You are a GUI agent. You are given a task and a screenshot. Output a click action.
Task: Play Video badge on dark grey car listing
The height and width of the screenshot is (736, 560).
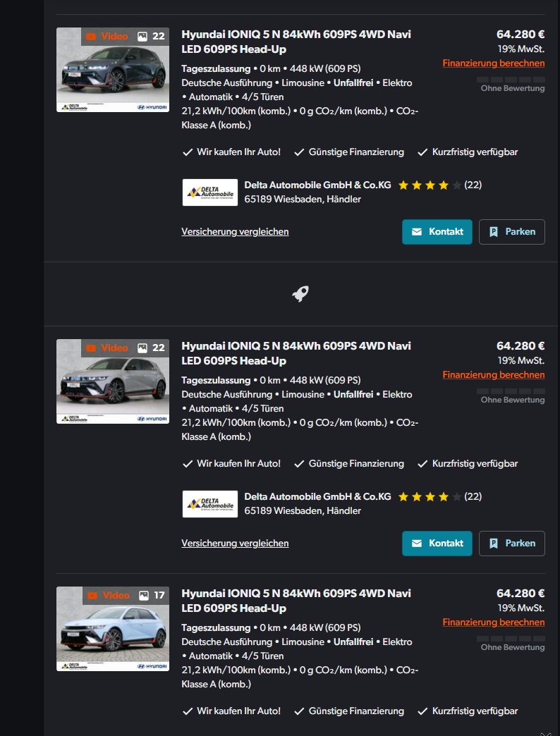(x=107, y=36)
